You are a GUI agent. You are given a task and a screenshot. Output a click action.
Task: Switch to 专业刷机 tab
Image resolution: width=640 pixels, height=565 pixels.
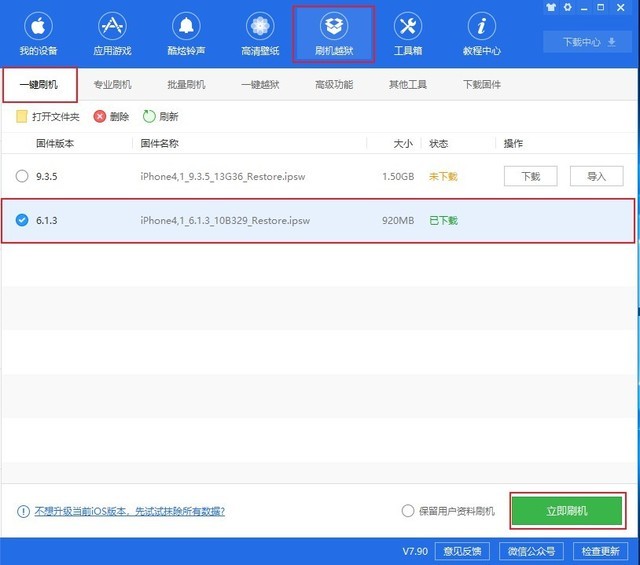(x=112, y=85)
